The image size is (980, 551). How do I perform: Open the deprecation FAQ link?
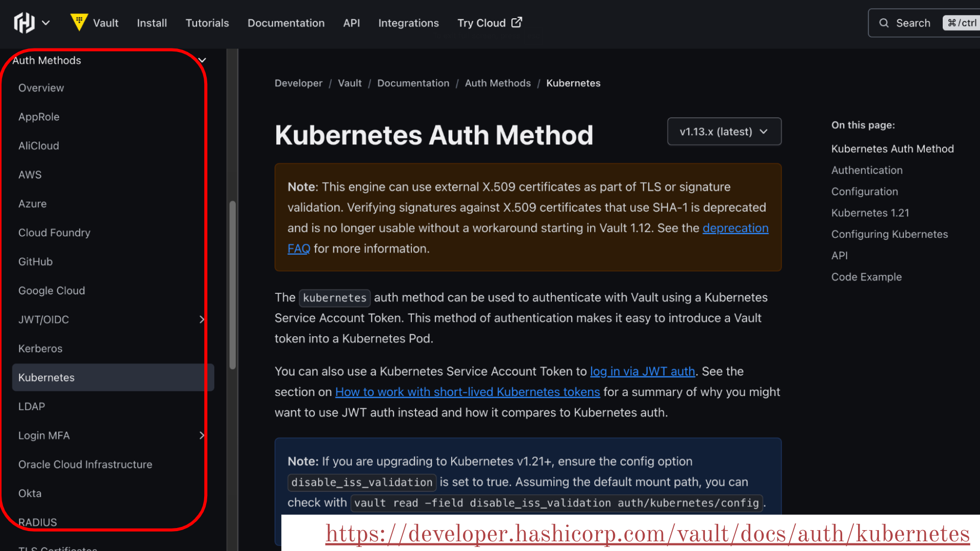(735, 228)
